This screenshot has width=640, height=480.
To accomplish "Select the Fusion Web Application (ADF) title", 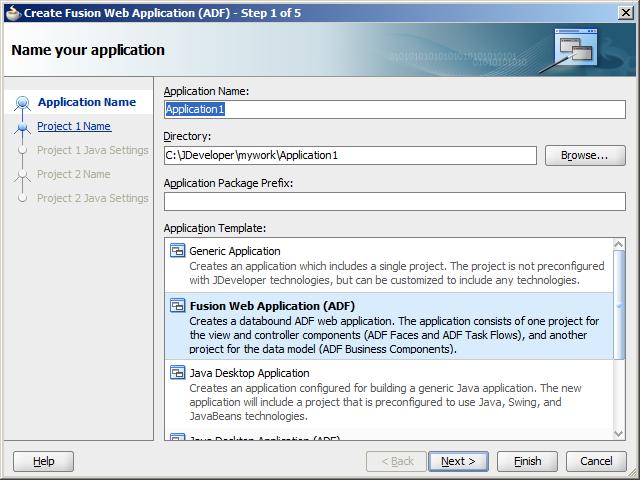I will 272,306.
